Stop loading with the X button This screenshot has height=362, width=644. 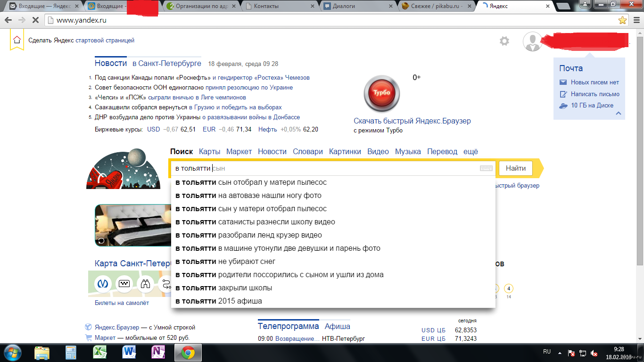36,20
